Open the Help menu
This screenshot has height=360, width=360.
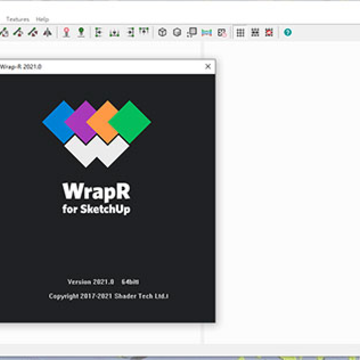point(42,19)
